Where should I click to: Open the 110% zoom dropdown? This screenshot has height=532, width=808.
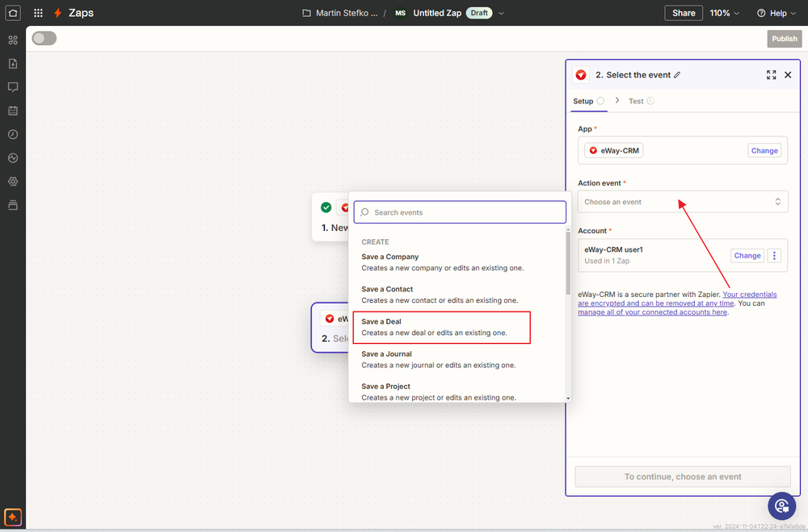(x=724, y=13)
